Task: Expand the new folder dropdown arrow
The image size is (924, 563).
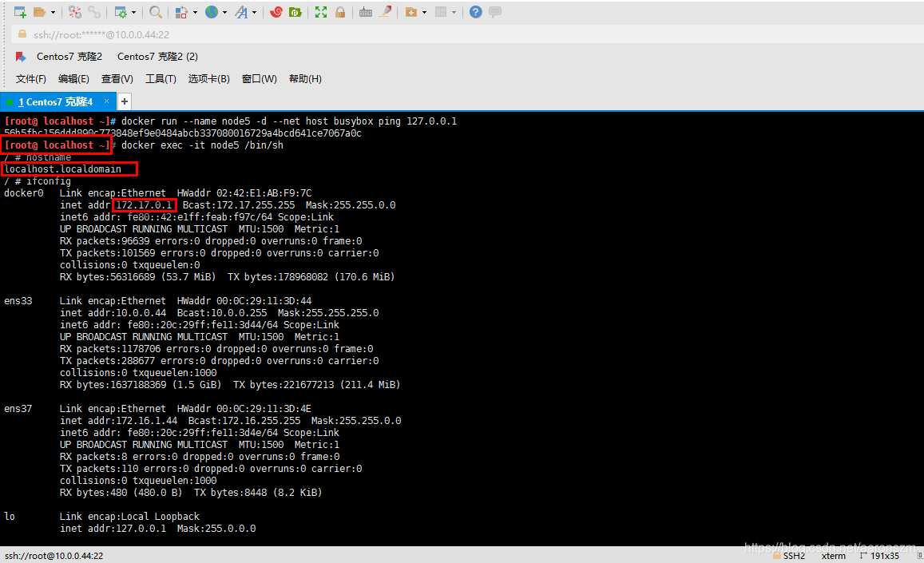Action: 424,13
